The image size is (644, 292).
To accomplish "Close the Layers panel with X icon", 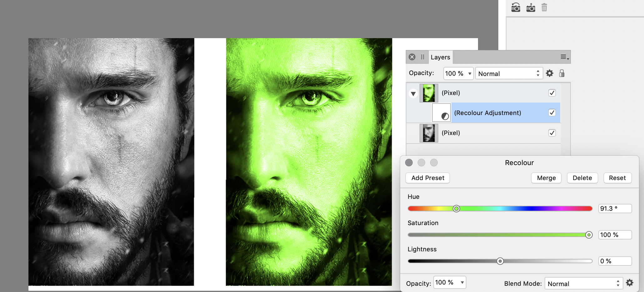I will pos(412,57).
